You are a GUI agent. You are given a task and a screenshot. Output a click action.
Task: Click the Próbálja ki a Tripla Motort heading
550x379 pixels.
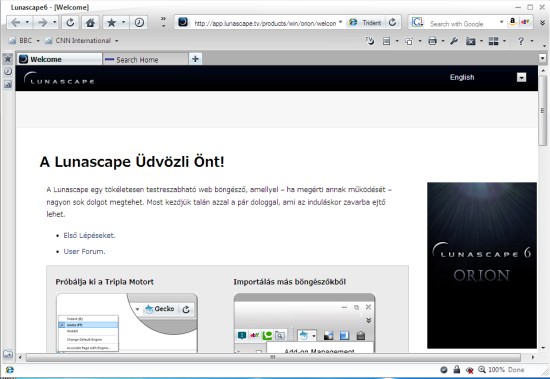coord(105,282)
